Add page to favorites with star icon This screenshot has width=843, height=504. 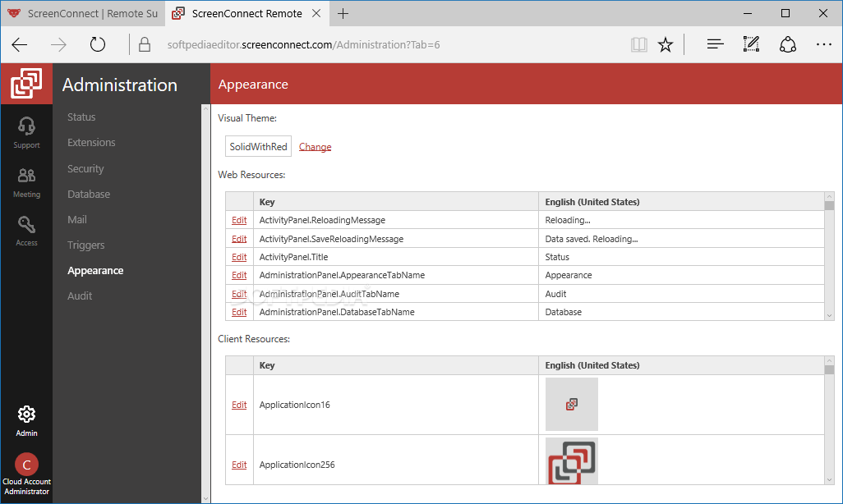coord(666,44)
